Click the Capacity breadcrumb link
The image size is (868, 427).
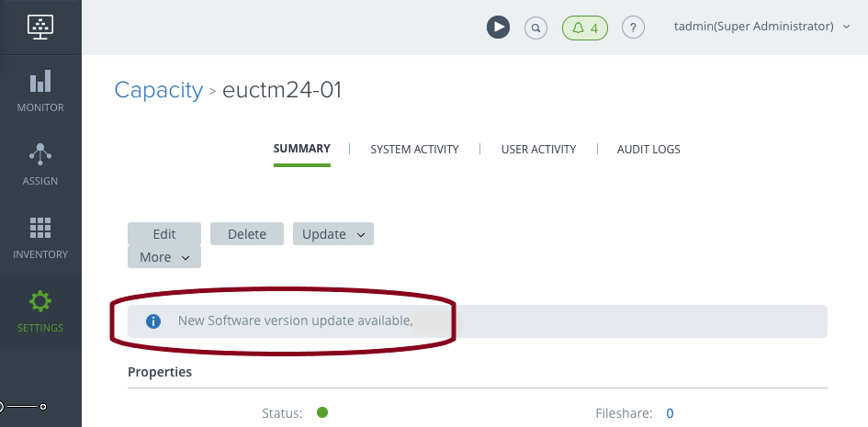click(x=158, y=90)
